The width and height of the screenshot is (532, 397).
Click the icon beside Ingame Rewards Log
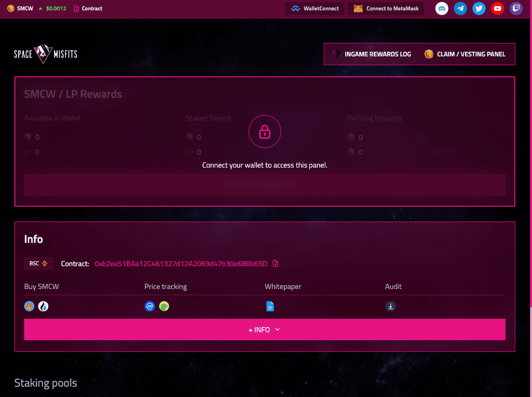[x=336, y=54]
